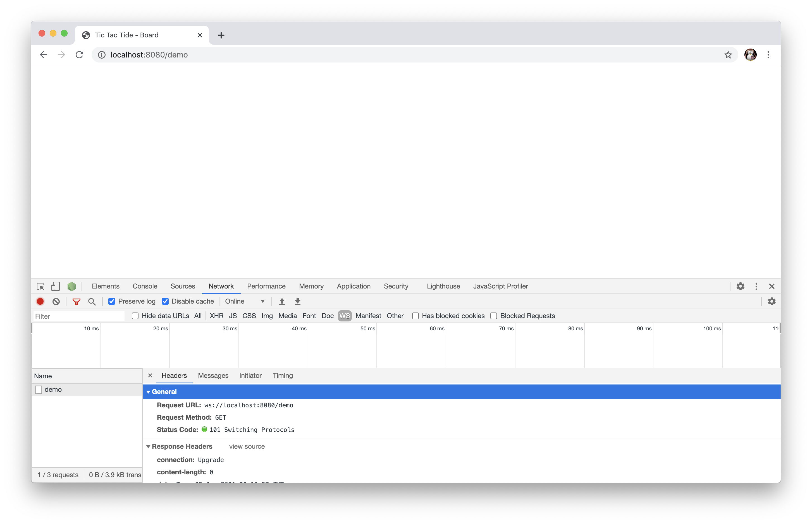Open the Messages tab
Viewport: 812px width, 524px height.
pos(213,376)
